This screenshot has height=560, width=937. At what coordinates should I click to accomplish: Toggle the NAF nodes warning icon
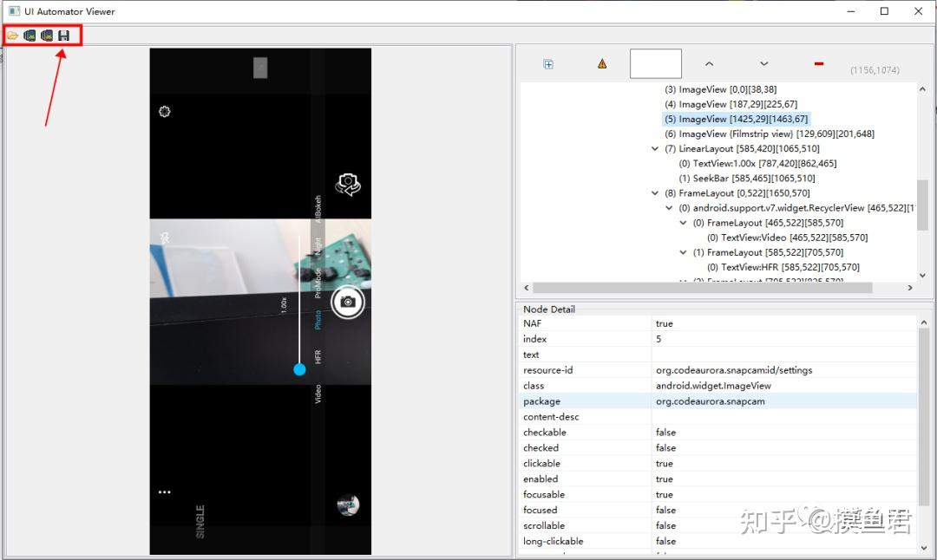tap(602, 64)
